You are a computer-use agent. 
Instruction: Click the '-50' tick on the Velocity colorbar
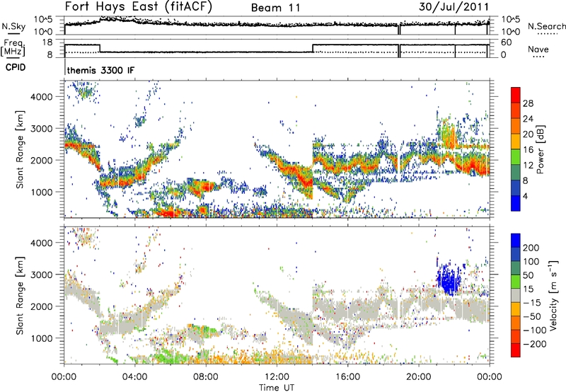(x=532, y=316)
